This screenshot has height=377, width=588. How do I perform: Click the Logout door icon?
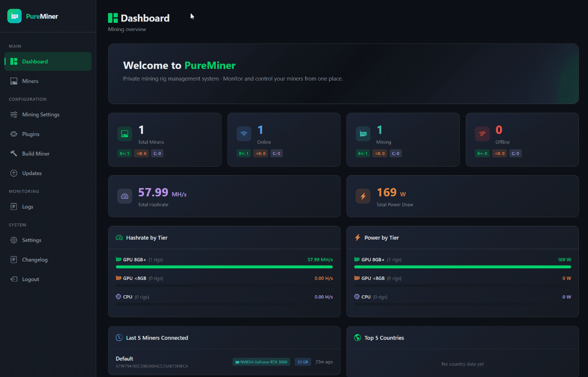point(14,279)
